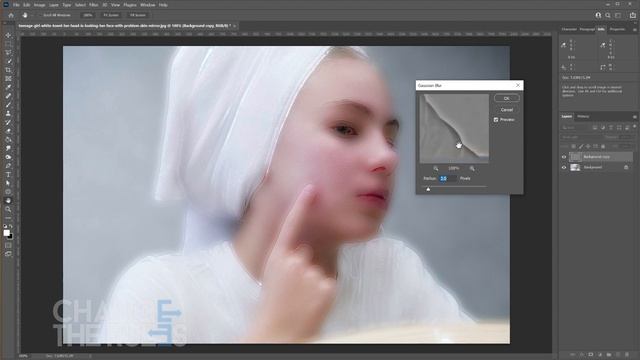Select the Spot Healing Brush tool
The height and width of the screenshot is (360, 640).
(x=8, y=96)
